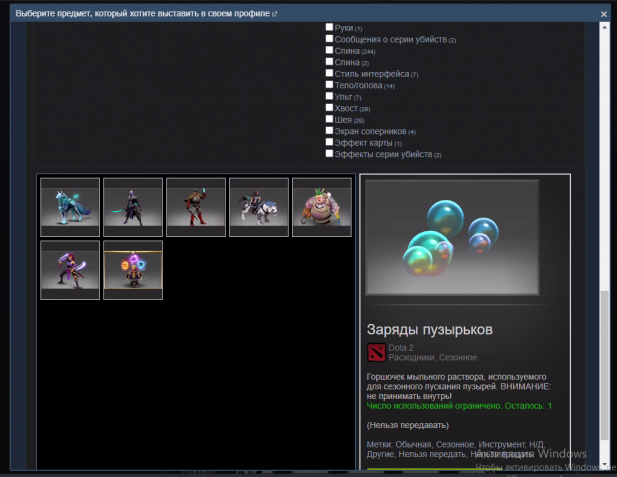Click the large bubbles item preview image
This screenshot has height=477, width=617.
(452, 238)
